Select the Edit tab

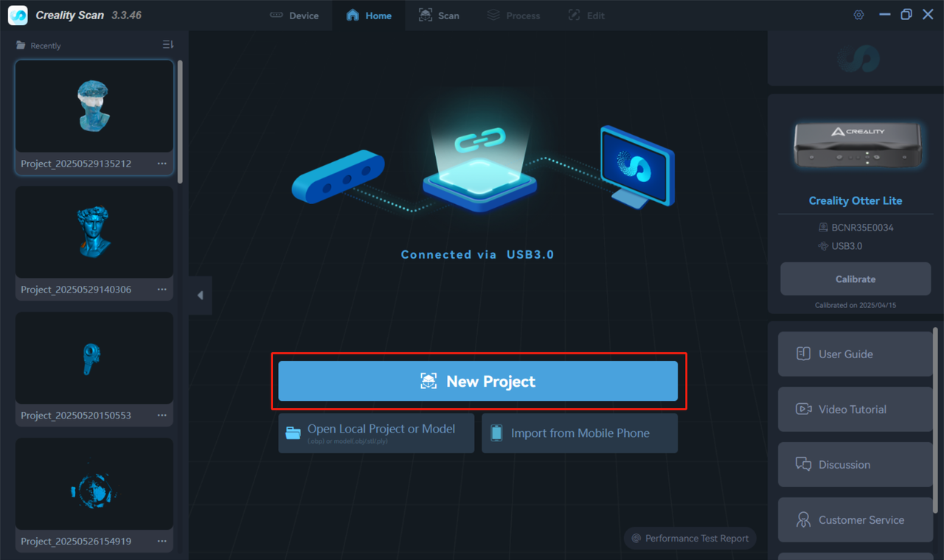click(x=586, y=15)
